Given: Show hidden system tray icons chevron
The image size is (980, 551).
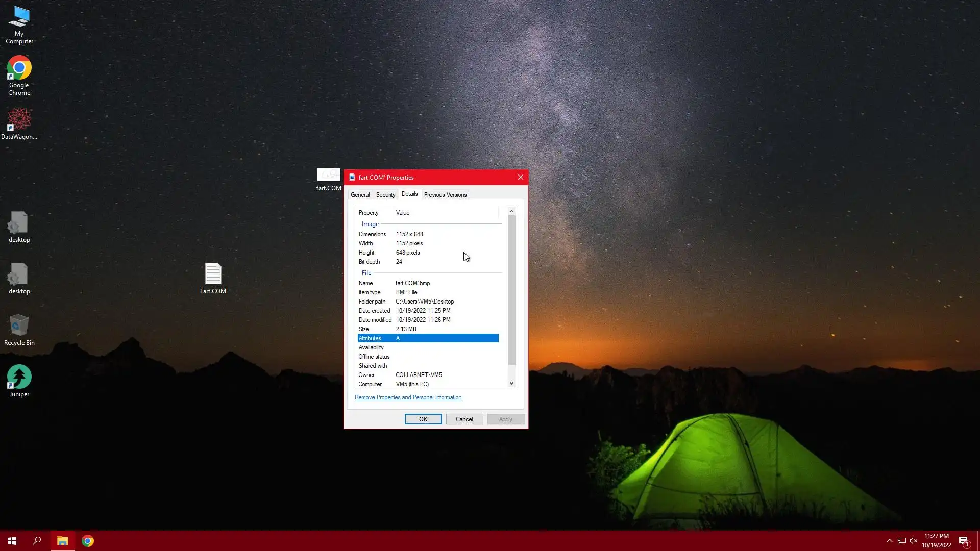Looking at the screenshot, I should (889, 541).
